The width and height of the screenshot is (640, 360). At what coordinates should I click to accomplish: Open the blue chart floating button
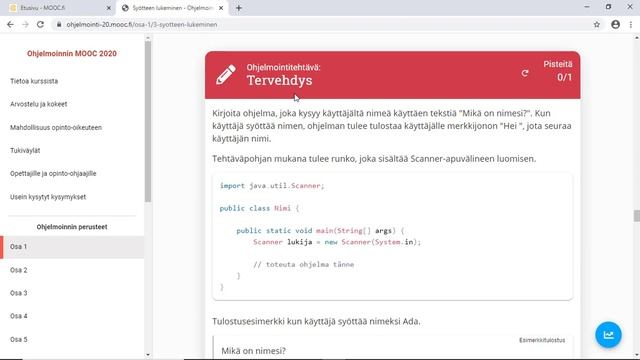tap(608, 335)
